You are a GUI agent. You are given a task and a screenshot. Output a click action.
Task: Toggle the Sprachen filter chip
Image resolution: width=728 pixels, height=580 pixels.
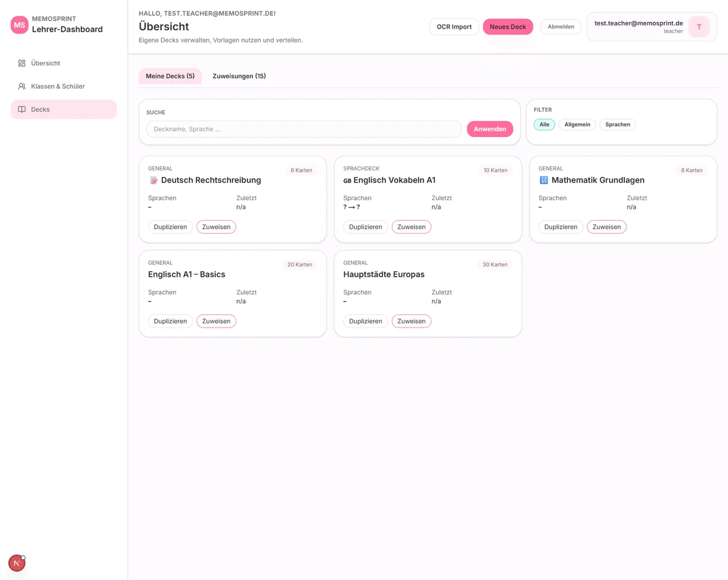click(x=618, y=124)
